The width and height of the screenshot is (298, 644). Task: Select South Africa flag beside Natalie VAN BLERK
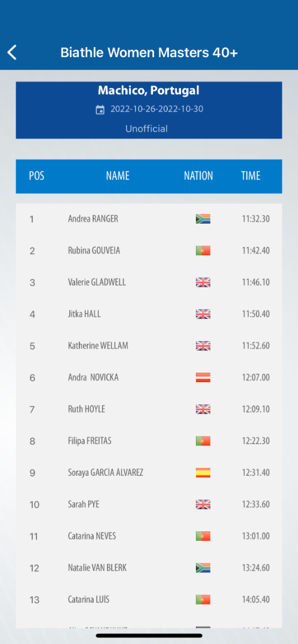tap(203, 568)
